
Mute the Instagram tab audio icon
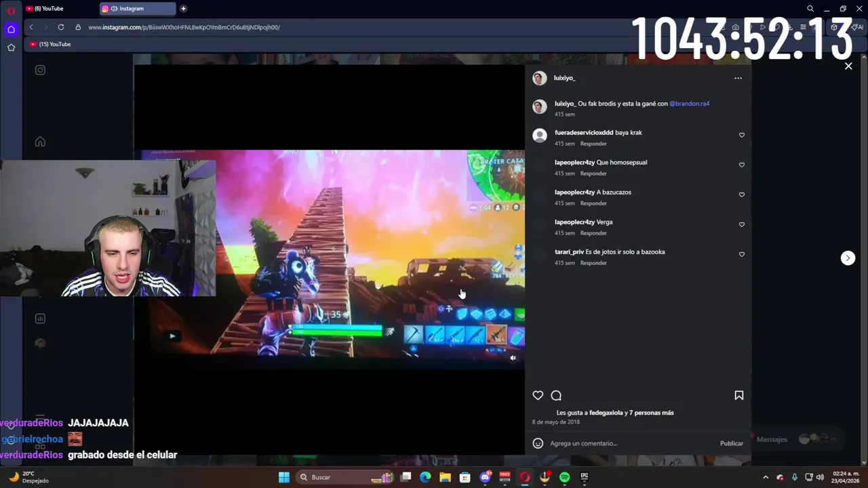coord(114,9)
